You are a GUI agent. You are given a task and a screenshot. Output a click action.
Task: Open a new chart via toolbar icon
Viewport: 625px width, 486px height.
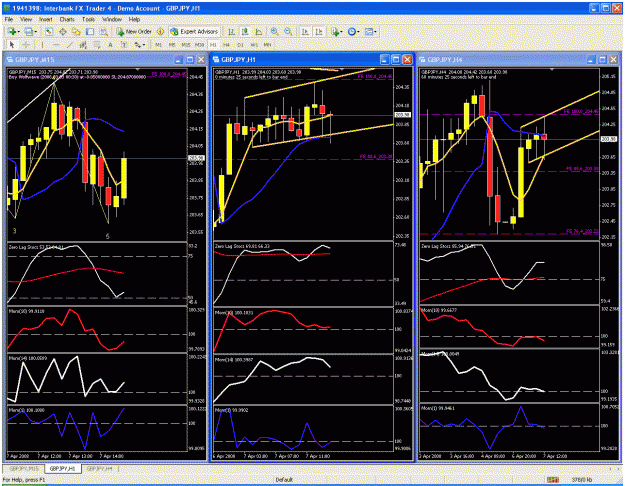[x=12, y=31]
